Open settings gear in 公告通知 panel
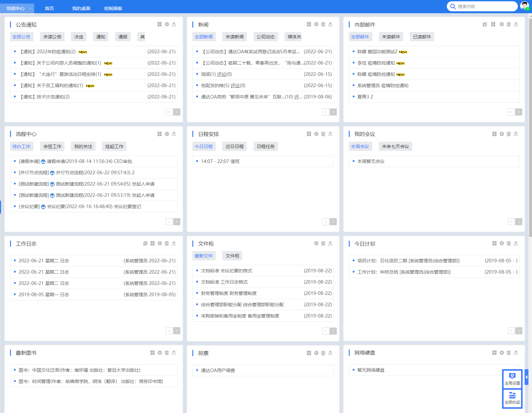The height and width of the screenshot is (413, 532). point(167,24)
